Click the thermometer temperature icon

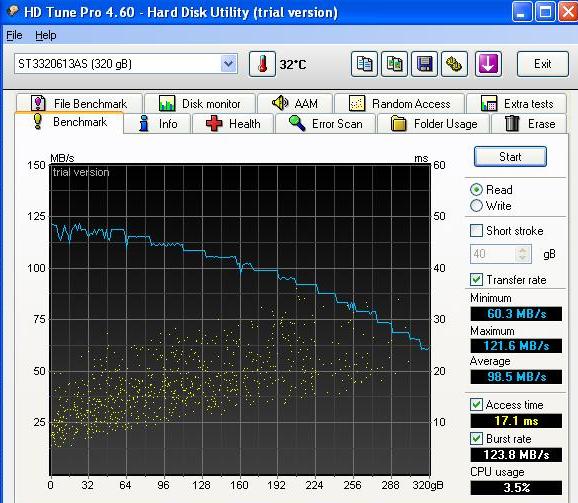point(262,64)
